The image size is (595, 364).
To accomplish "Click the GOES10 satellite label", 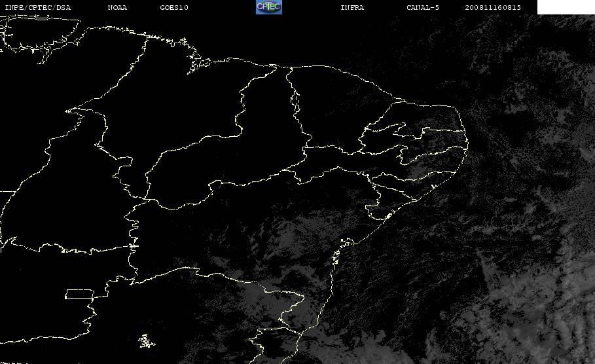I will click(x=174, y=7).
